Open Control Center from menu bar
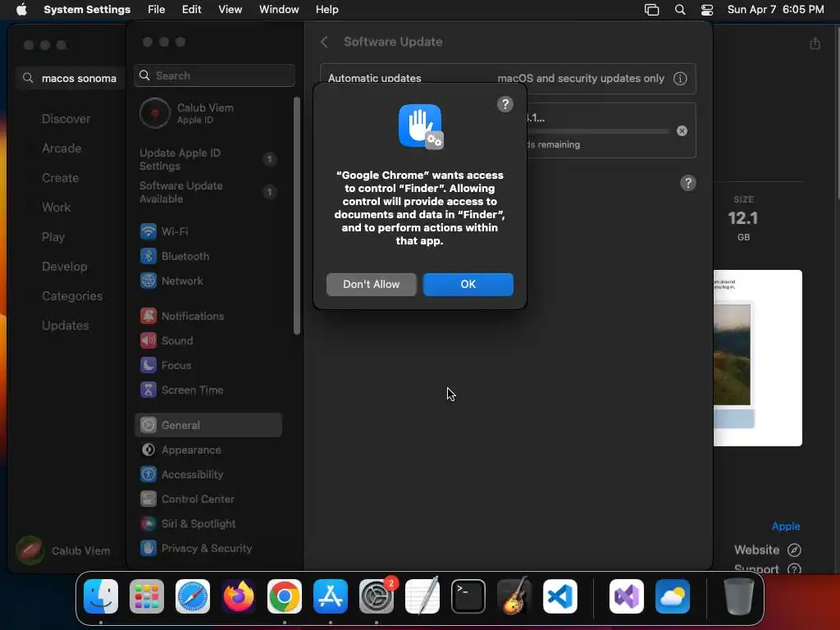840x630 pixels. pyautogui.click(x=707, y=10)
